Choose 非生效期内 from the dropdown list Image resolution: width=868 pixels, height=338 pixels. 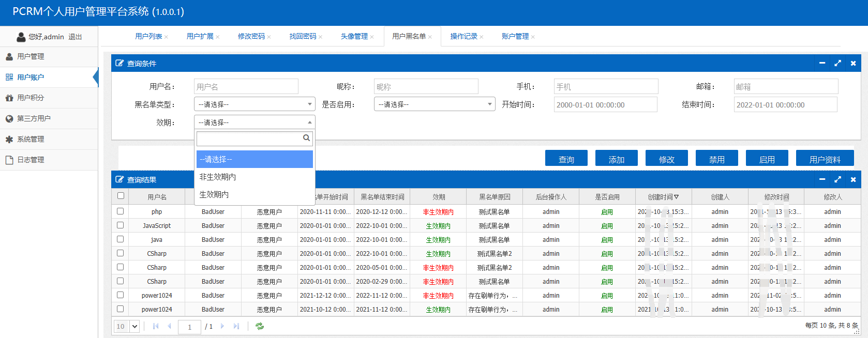click(218, 177)
